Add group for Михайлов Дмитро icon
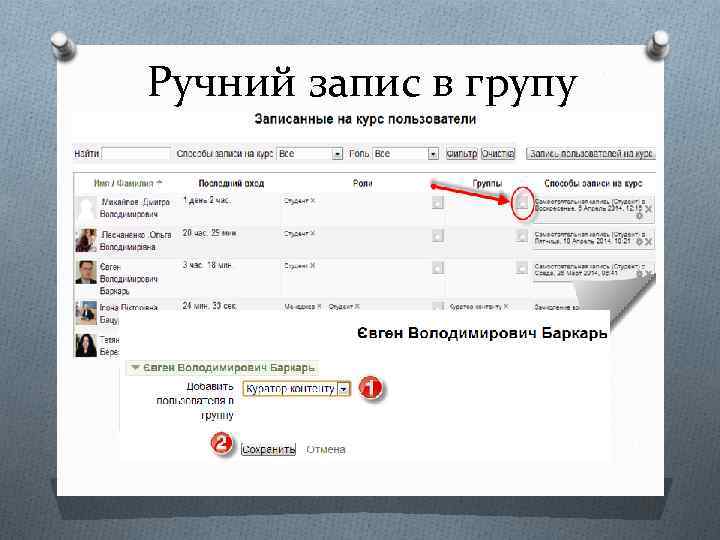This screenshot has width=720, height=540. [x=522, y=202]
